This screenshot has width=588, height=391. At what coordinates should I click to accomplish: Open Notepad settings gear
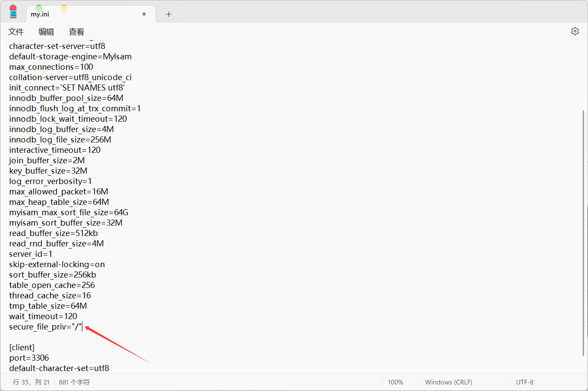[x=575, y=31]
